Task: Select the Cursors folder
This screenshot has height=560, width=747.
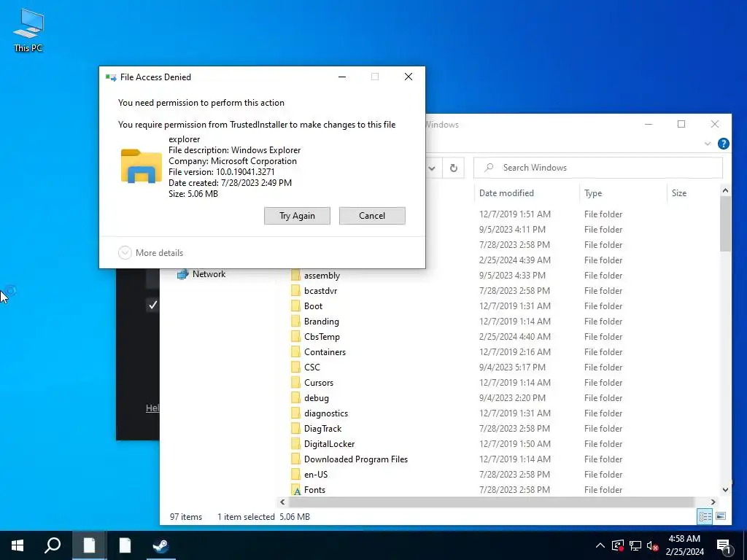Action: pos(319,382)
